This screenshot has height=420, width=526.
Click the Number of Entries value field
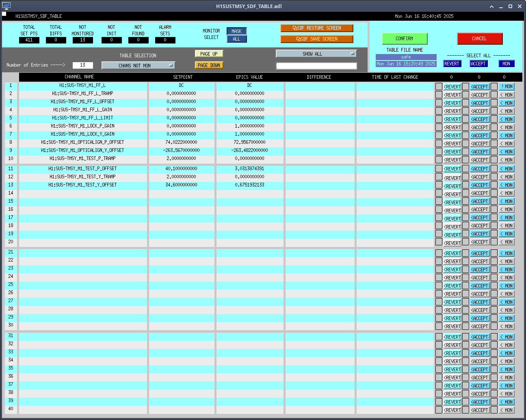pyautogui.click(x=83, y=65)
